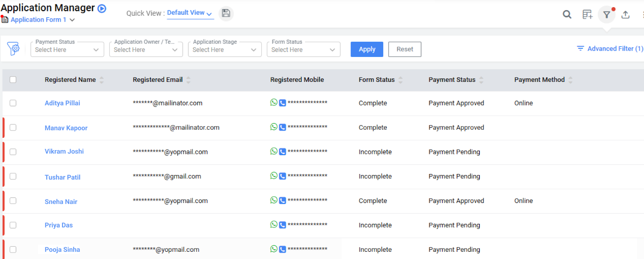The height and width of the screenshot is (259, 644).
Task: Toggle the funnel filter icon
Action: pos(607,15)
